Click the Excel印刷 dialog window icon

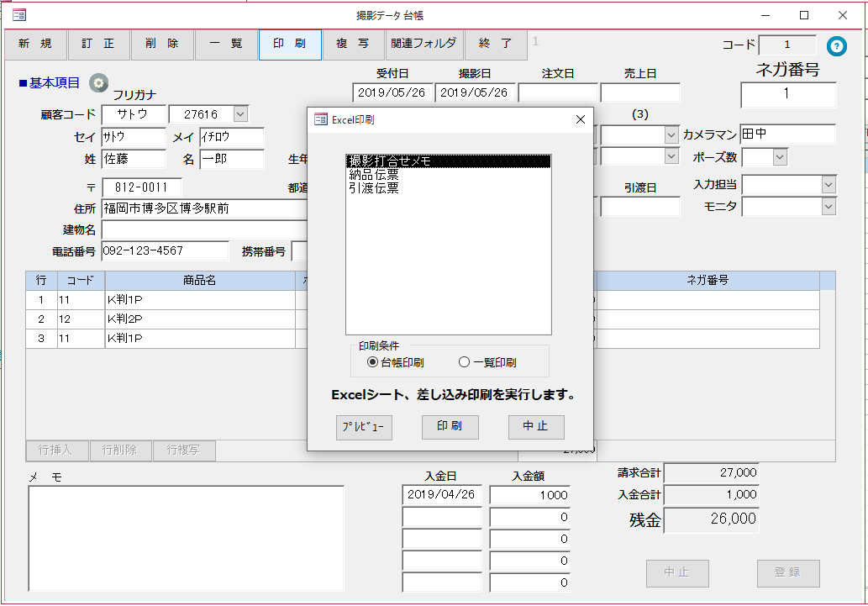coord(319,119)
